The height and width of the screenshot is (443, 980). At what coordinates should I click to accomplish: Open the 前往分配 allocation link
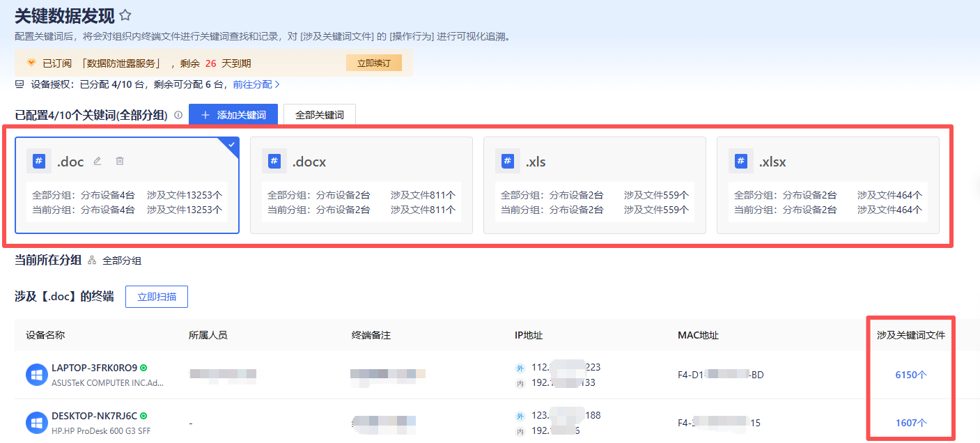(252, 84)
